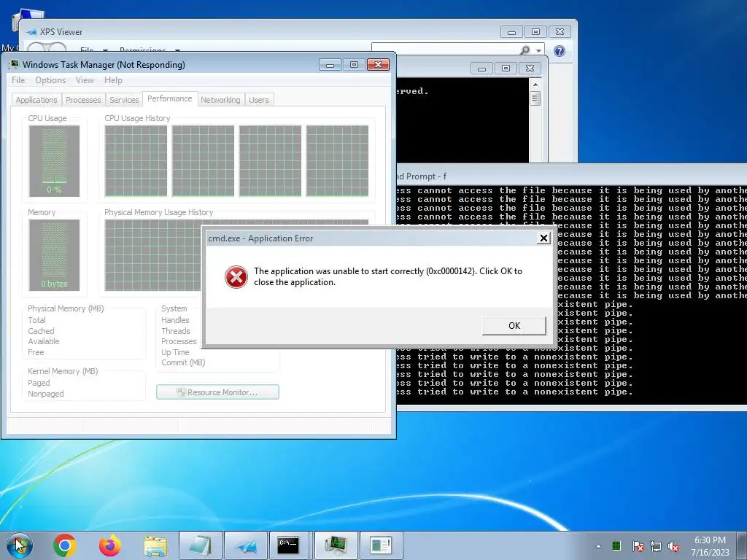Viewport: 747px width, 560px height.
Task: Maximize the background Command Prompt window
Action: pyautogui.click(x=506, y=69)
